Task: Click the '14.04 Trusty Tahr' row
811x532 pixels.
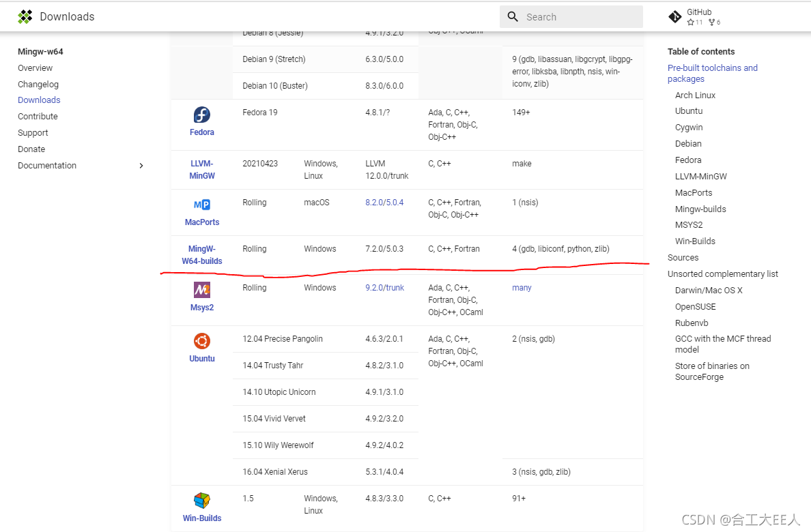Action: [x=273, y=366]
